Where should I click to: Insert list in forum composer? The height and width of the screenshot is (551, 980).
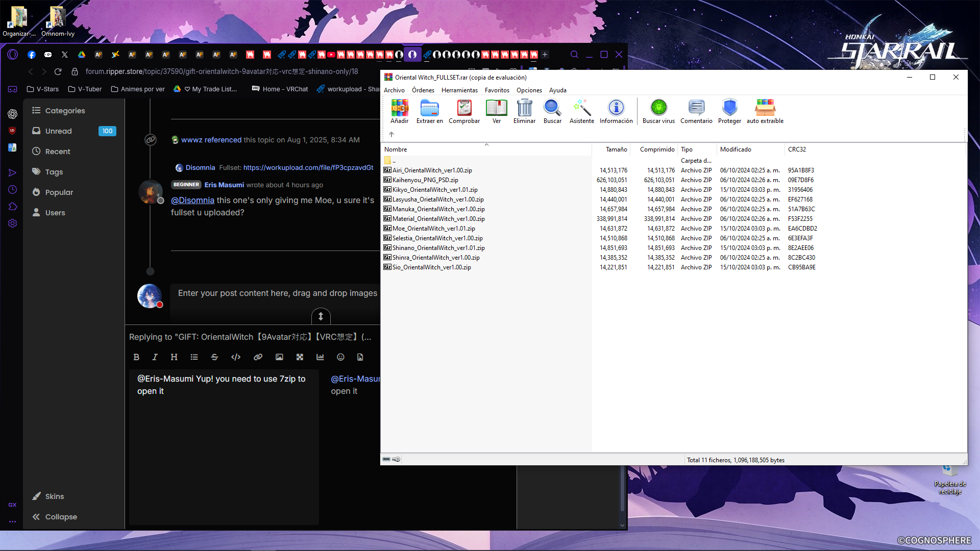[x=194, y=357]
